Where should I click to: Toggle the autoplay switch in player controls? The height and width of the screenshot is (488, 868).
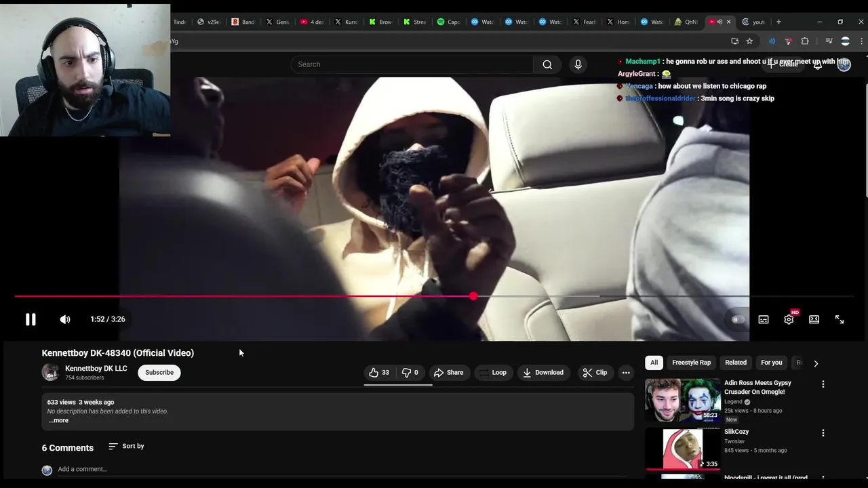(738, 319)
